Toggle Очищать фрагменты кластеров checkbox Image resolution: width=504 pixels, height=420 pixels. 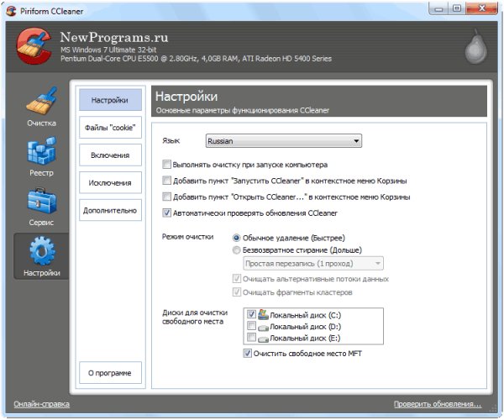(237, 292)
